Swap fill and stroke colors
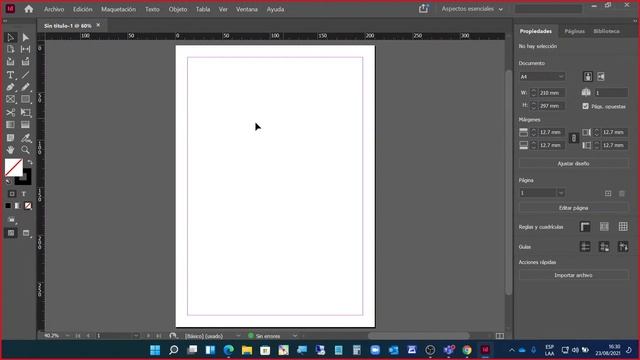The width and height of the screenshot is (640, 360). (x=30, y=162)
